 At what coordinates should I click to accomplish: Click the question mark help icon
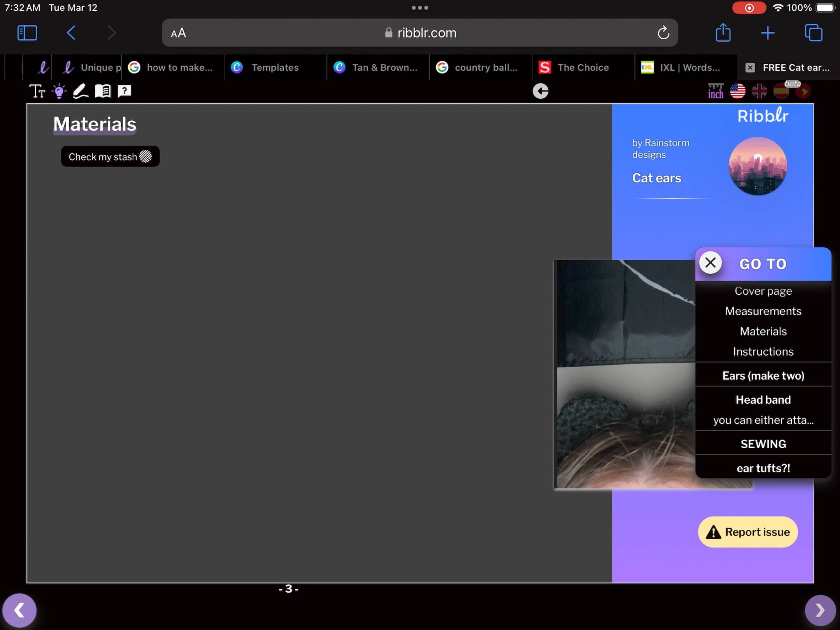coord(124,91)
